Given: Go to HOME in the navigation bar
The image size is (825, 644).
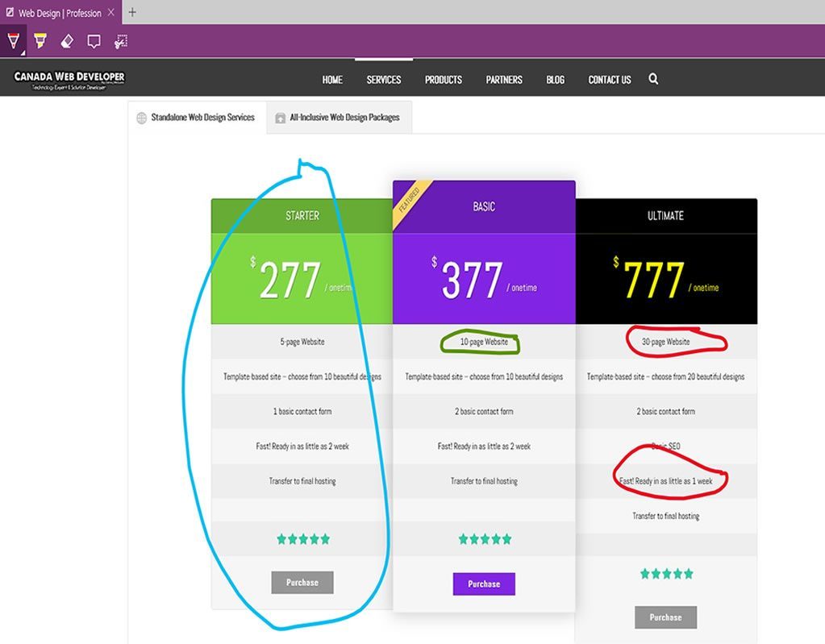Looking at the screenshot, I should point(332,79).
